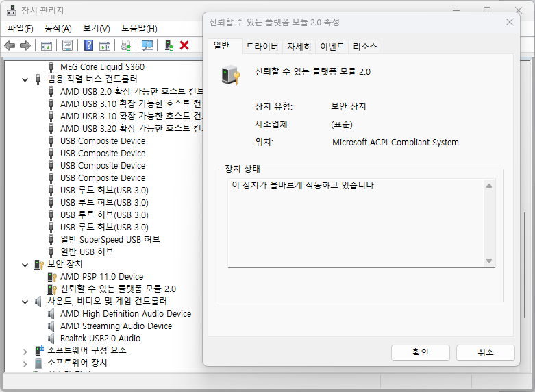Click the '장치 유형:' label
This screenshot has width=535, height=392.
pos(273,106)
